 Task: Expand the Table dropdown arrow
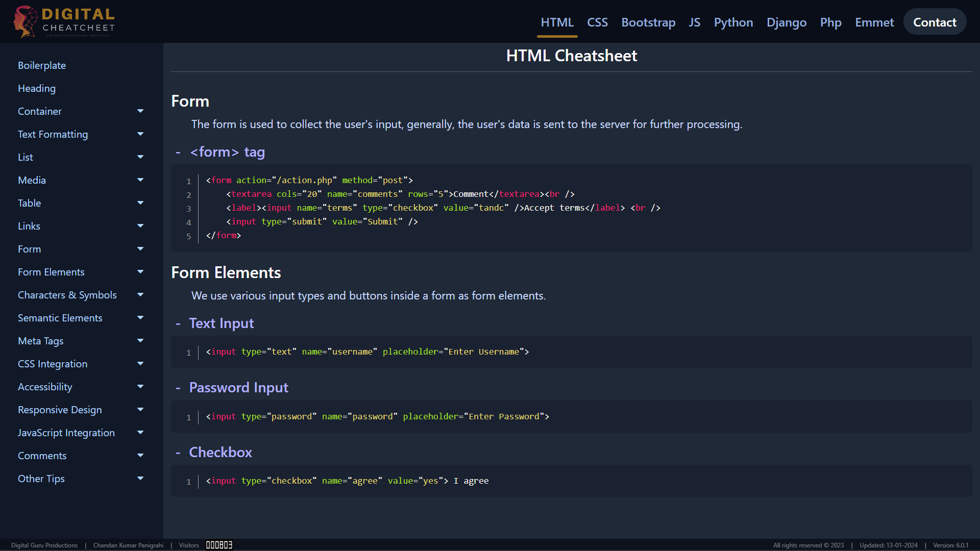pyautogui.click(x=140, y=203)
